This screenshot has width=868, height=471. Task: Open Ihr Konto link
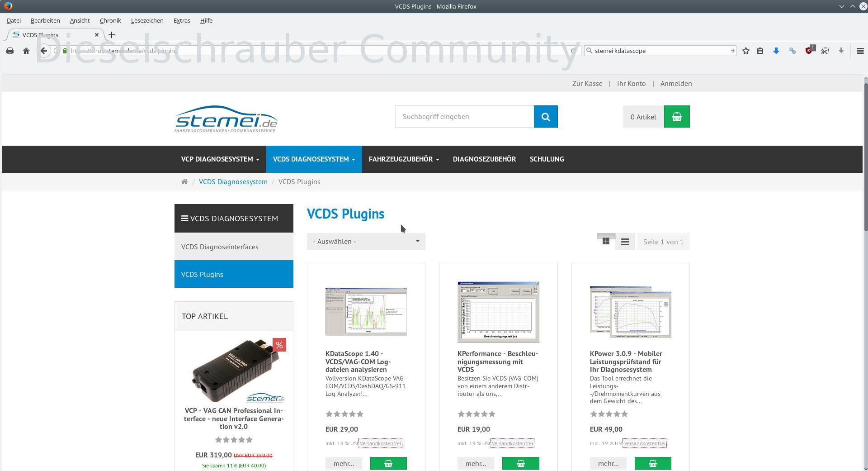click(631, 84)
